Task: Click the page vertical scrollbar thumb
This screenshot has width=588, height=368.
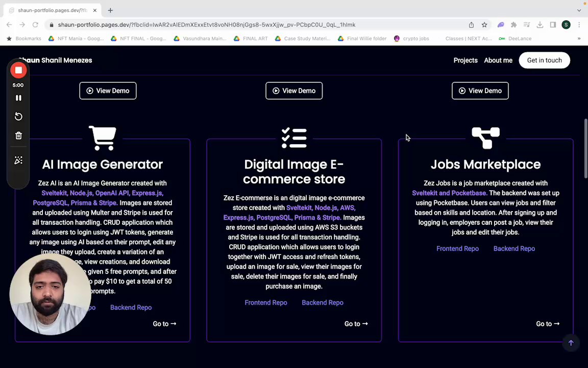Action: 585,149
